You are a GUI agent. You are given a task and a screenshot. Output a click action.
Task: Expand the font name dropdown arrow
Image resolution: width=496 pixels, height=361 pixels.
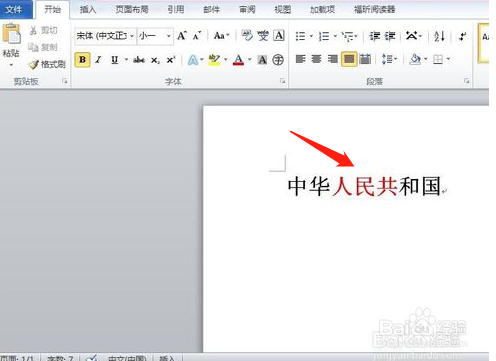[132, 36]
